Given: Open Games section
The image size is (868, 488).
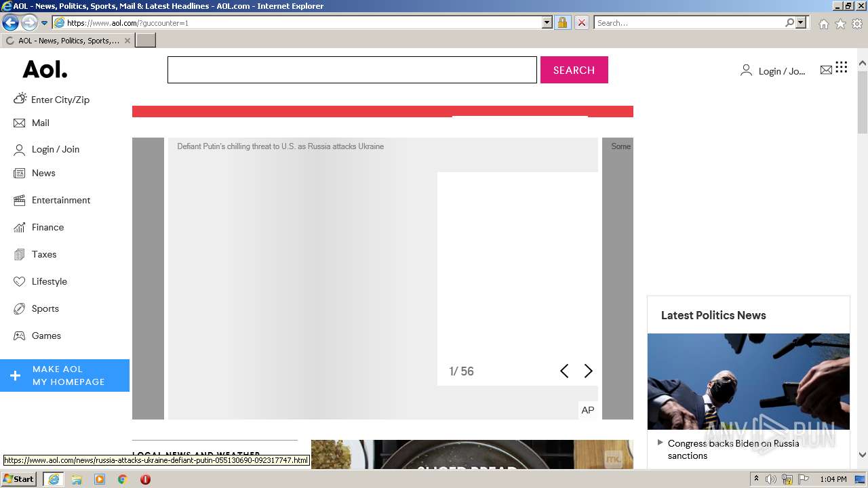Looking at the screenshot, I should pyautogui.click(x=46, y=335).
